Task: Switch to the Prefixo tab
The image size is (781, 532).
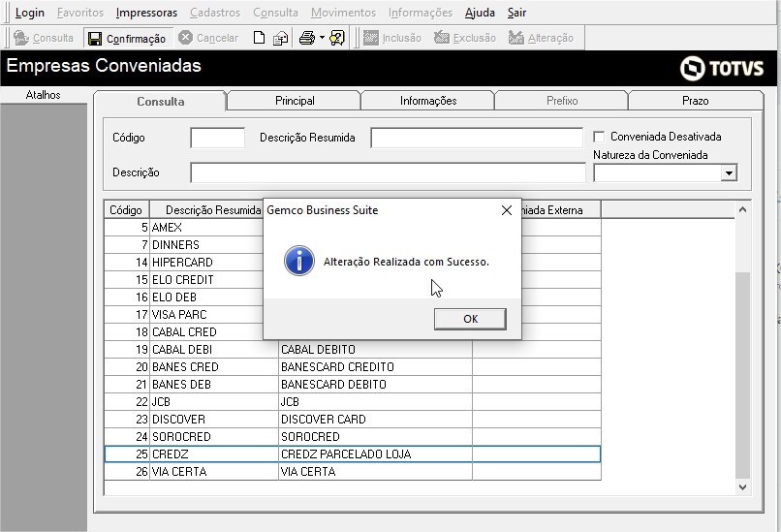Action: pos(562,101)
